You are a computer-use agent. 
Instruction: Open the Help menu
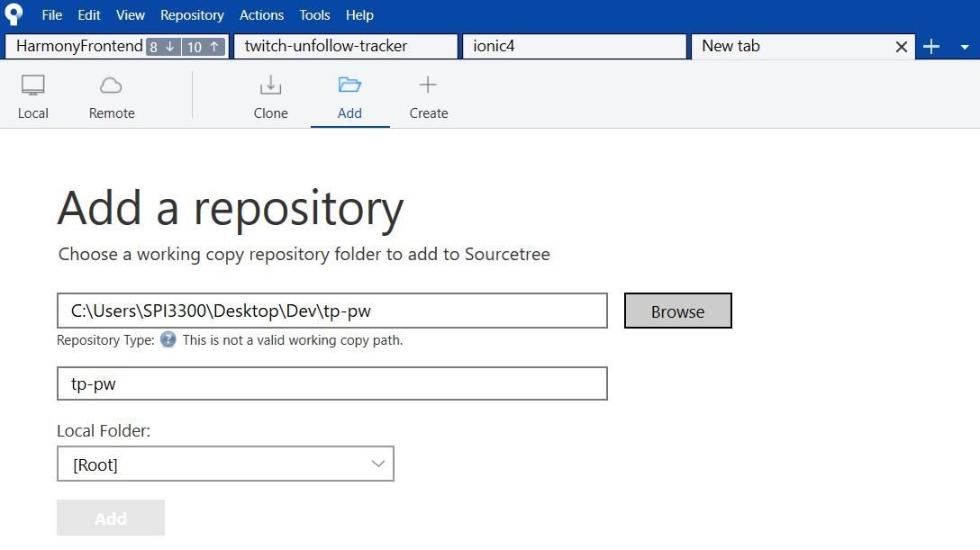point(359,15)
